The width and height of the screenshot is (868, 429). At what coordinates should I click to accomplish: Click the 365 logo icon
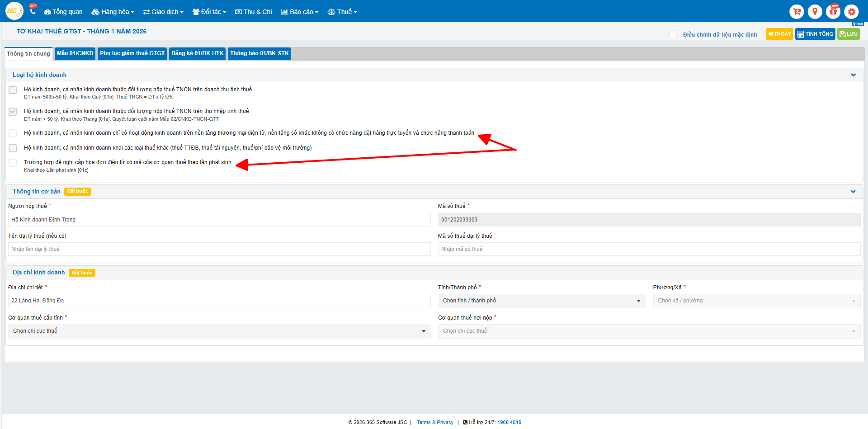pos(14,11)
